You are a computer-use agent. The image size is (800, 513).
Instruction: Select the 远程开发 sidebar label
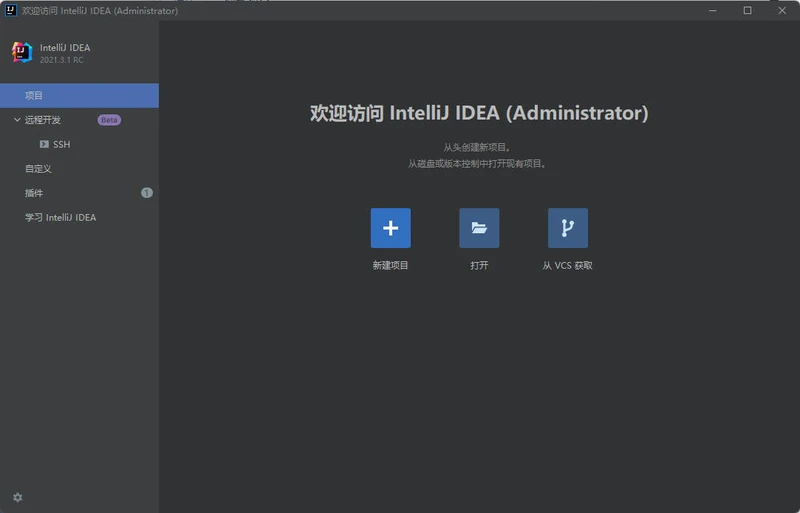tap(43, 120)
